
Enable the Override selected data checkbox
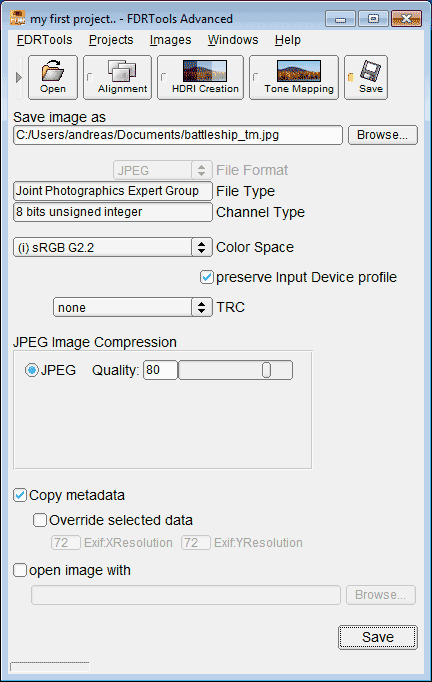pos(40,520)
